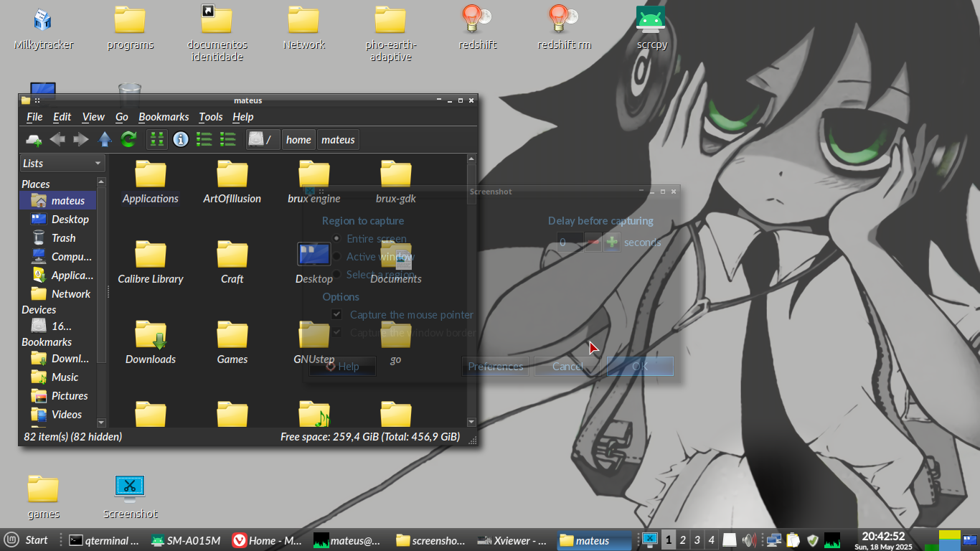The image size is (980, 551).
Task: Select the Calibre Library folder
Action: 151,263
